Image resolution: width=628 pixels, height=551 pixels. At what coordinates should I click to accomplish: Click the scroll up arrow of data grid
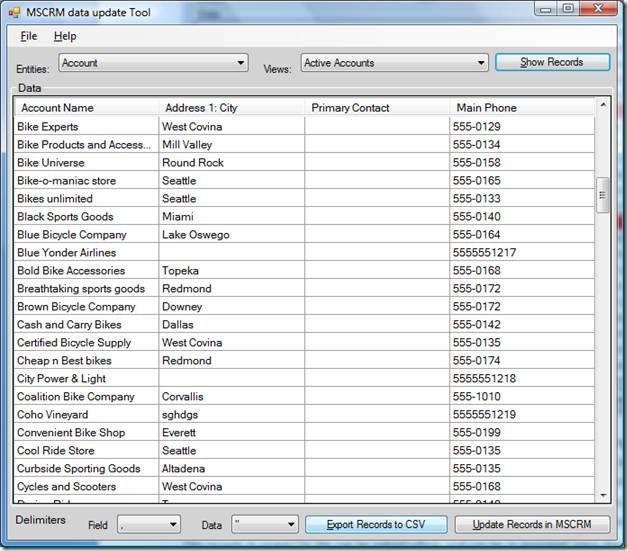tap(602, 105)
